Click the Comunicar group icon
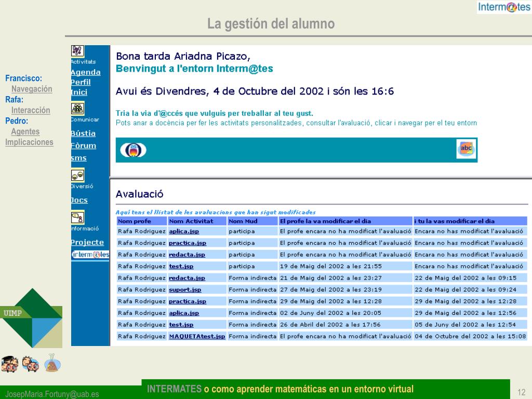 78,109
